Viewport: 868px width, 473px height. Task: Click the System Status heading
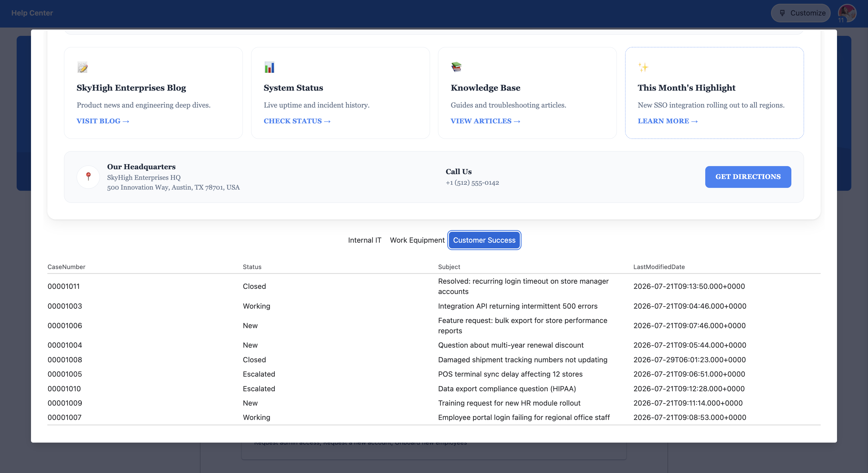click(x=293, y=87)
